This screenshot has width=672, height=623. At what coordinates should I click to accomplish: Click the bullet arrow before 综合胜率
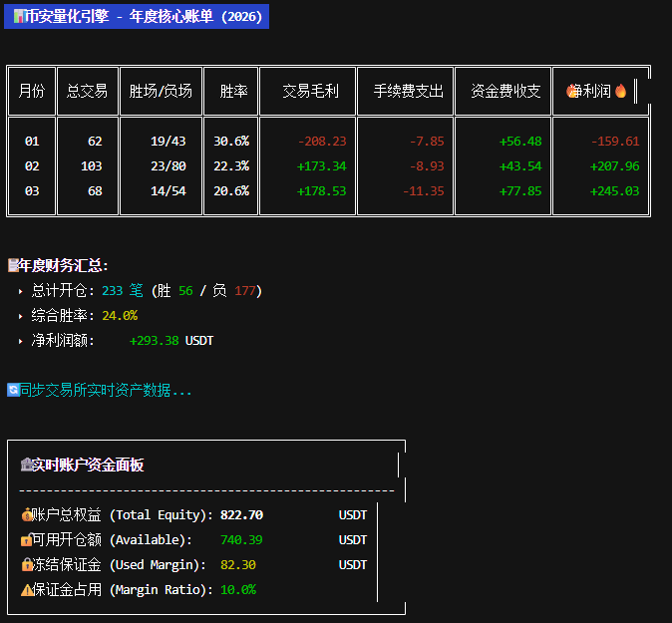(x=20, y=316)
